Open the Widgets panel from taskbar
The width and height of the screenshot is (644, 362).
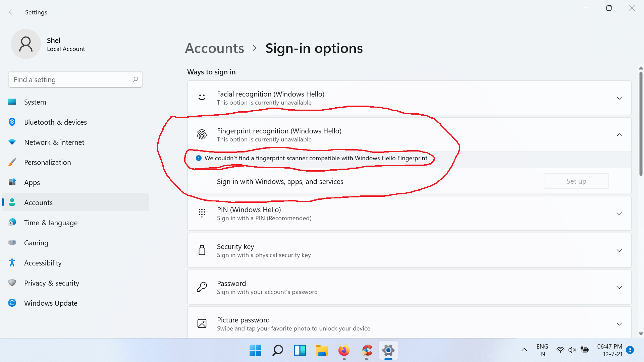pos(300,351)
